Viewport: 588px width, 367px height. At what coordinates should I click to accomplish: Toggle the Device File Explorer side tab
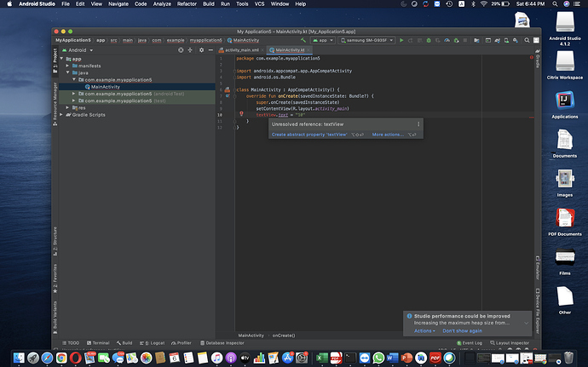pos(538,311)
